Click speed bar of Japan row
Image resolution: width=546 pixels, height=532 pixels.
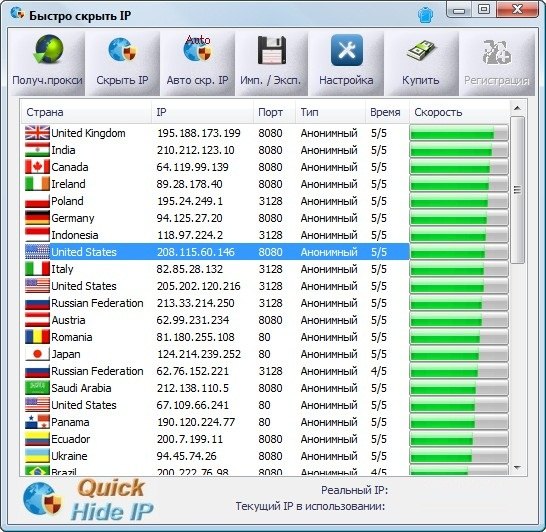coord(459,354)
